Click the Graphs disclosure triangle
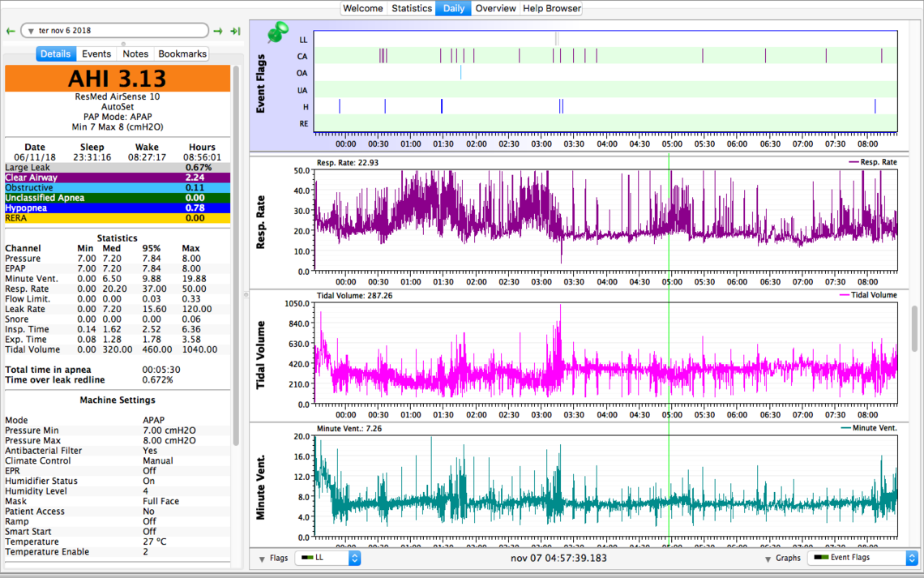The width and height of the screenshot is (924, 578). coord(768,559)
